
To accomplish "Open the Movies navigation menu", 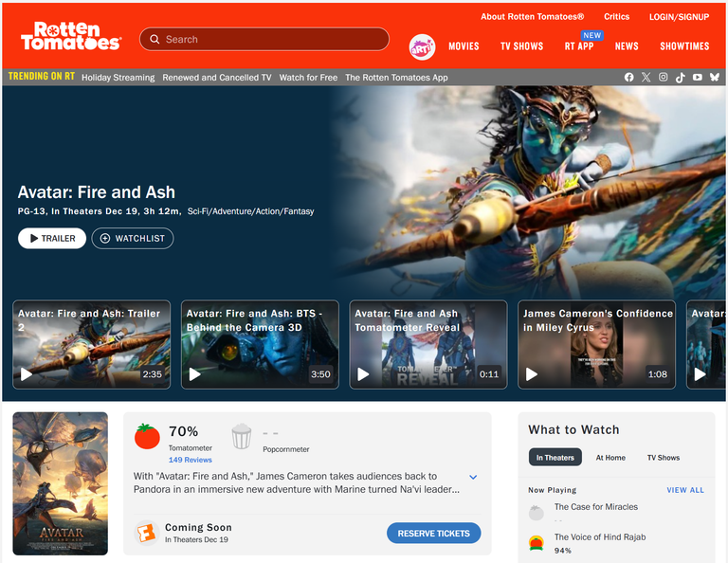I will pos(464,46).
